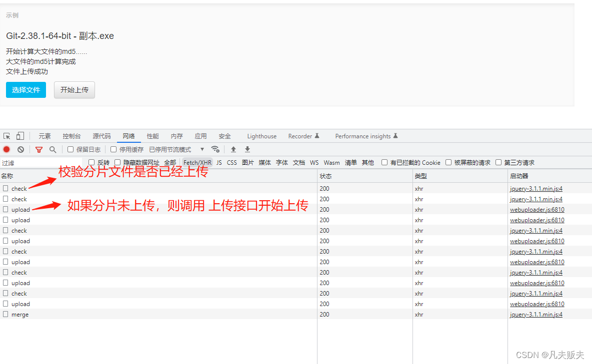Click the 大文件的md5计算完成 message
Screen dimensions: 592x364
(41, 61)
